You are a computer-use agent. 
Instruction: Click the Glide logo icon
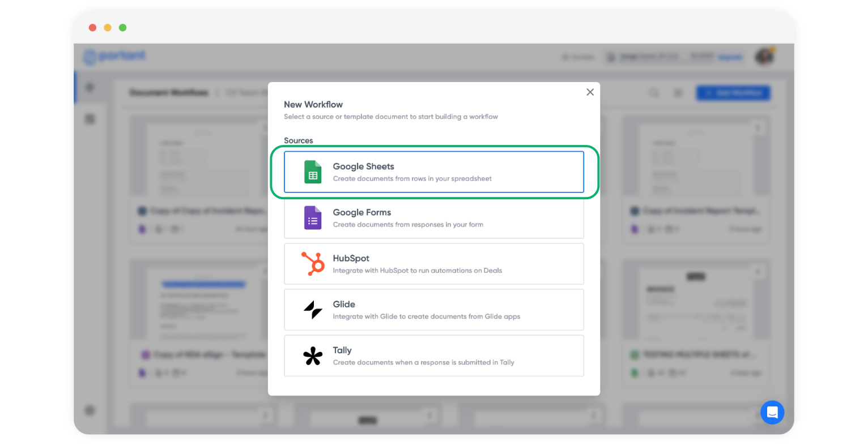tap(313, 310)
